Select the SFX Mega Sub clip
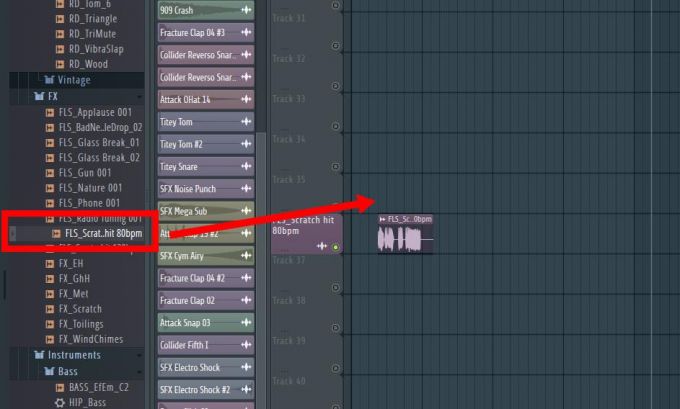Screen dimensions: 680x409 pyautogui.click(x=206, y=211)
